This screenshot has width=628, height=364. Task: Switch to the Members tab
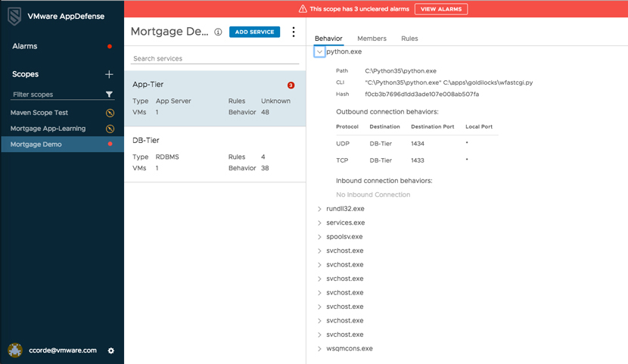tap(372, 39)
